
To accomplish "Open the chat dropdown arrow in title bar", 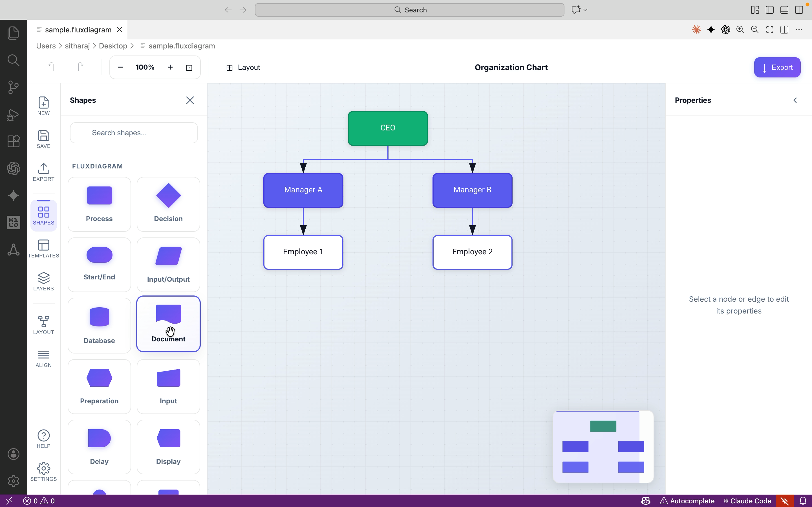I will point(586,10).
